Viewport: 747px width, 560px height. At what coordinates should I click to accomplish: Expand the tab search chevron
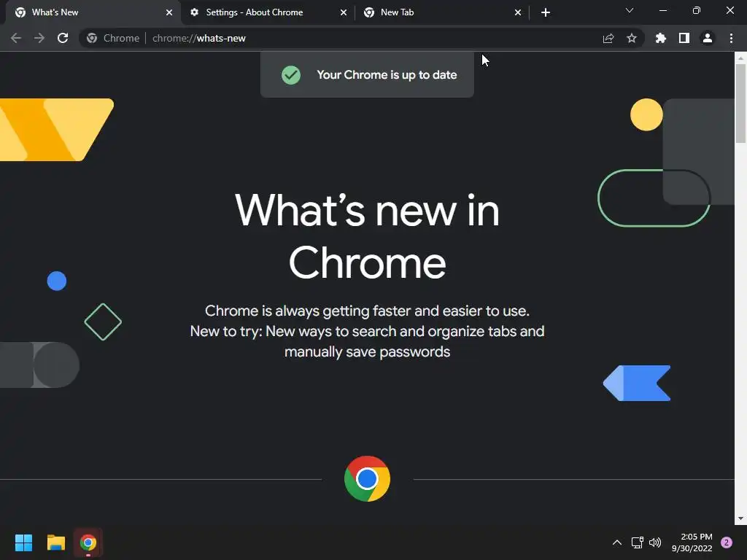(630, 10)
